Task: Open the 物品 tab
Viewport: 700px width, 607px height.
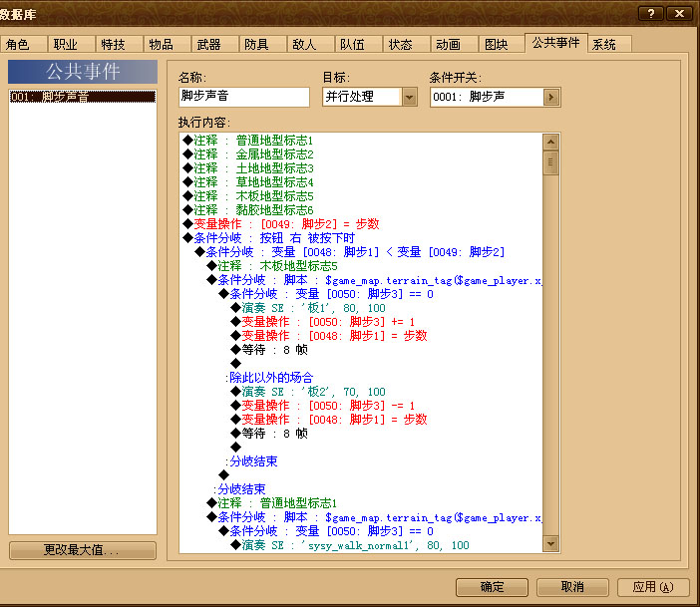Action: 167,44
